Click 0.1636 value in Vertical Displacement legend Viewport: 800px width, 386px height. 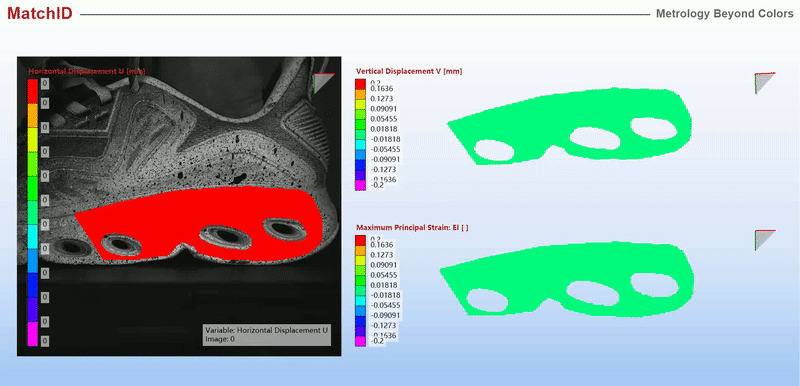pyautogui.click(x=382, y=89)
